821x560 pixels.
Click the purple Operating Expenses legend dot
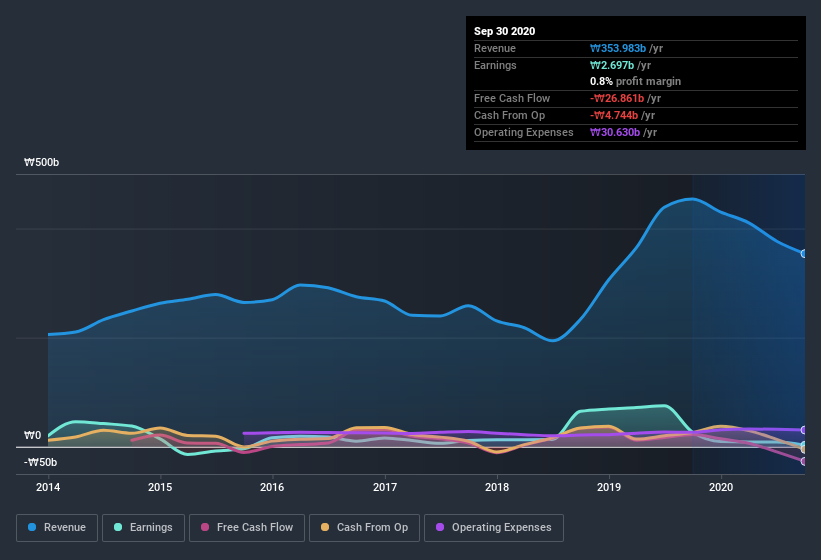coord(440,527)
